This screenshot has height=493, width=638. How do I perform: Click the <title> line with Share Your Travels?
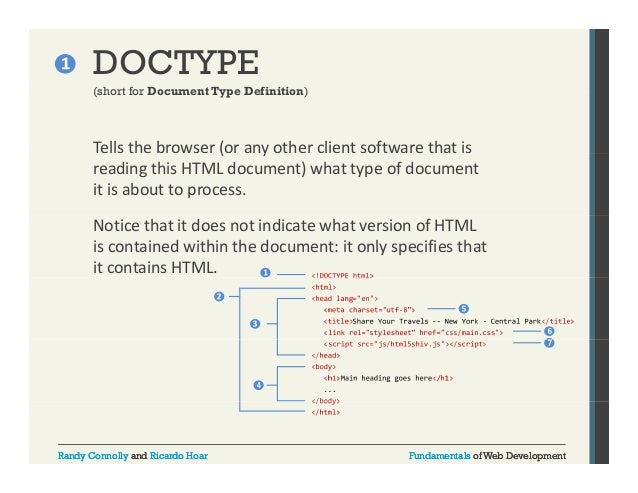tap(448, 321)
